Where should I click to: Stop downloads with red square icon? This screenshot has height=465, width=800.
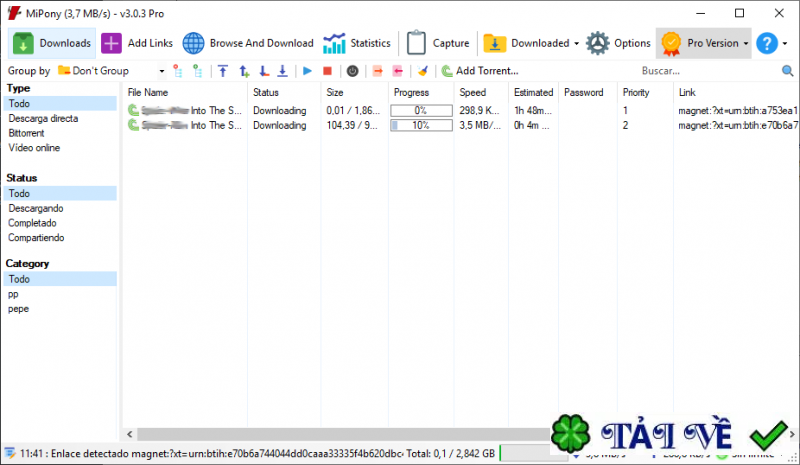328,71
